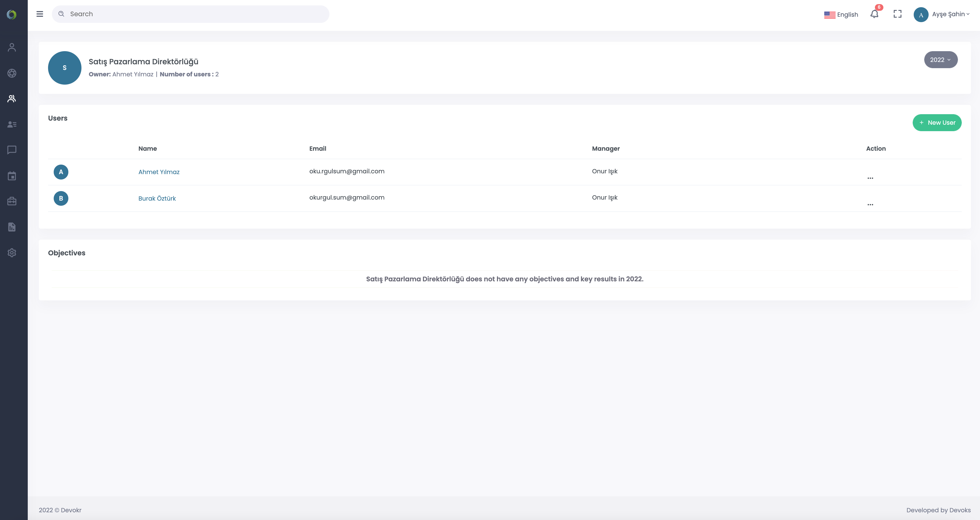This screenshot has width=980, height=520.
Task: Open the chat message sidebar icon
Action: pos(12,150)
